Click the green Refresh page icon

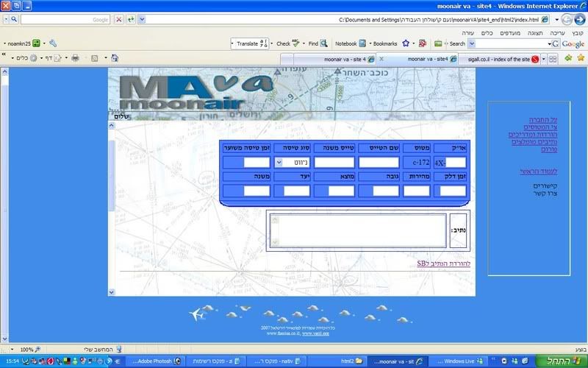point(131,19)
